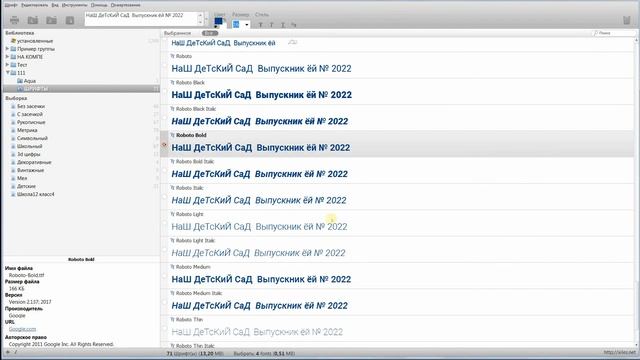Click the Детские smart set icon
This screenshot has width=640, height=360.
tap(13, 186)
